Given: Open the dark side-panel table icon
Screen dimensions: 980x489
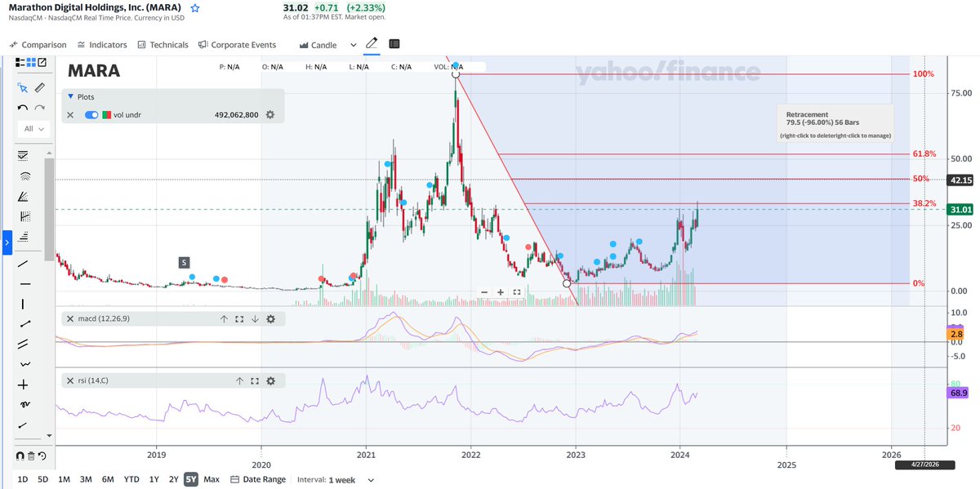Looking at the screenshot, I should click(x=394, y=44).
